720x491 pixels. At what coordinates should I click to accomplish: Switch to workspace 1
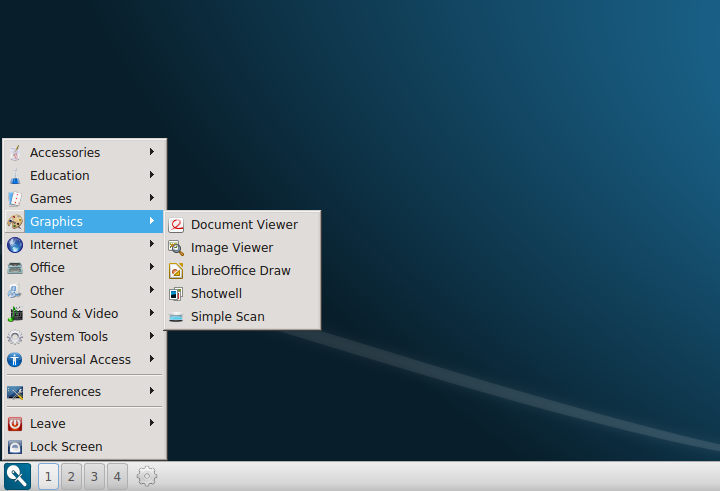[x=48, y=476]
